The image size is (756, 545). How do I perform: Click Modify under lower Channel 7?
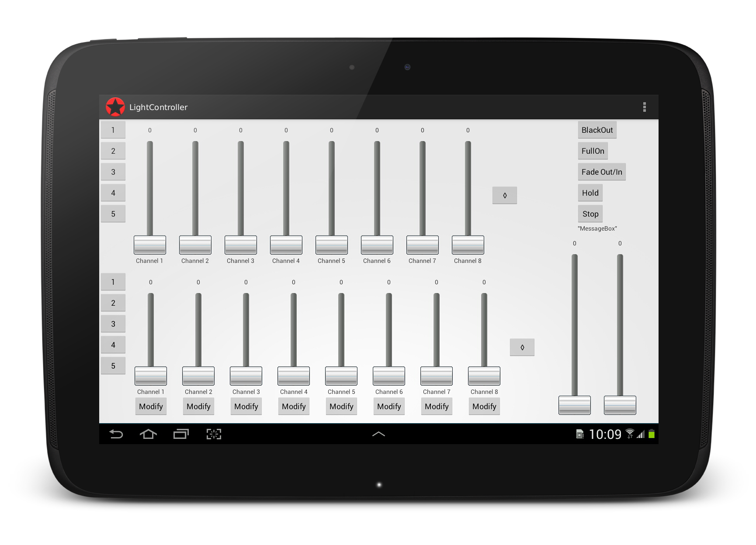click(437, 407)
